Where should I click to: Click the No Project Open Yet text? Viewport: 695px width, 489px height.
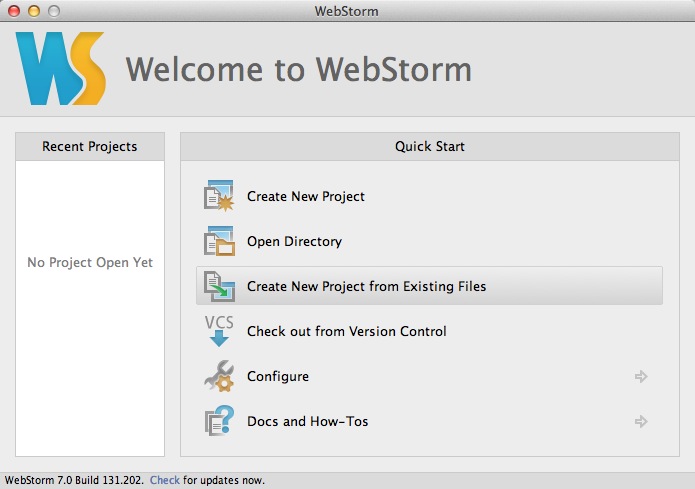pos(90,262)
